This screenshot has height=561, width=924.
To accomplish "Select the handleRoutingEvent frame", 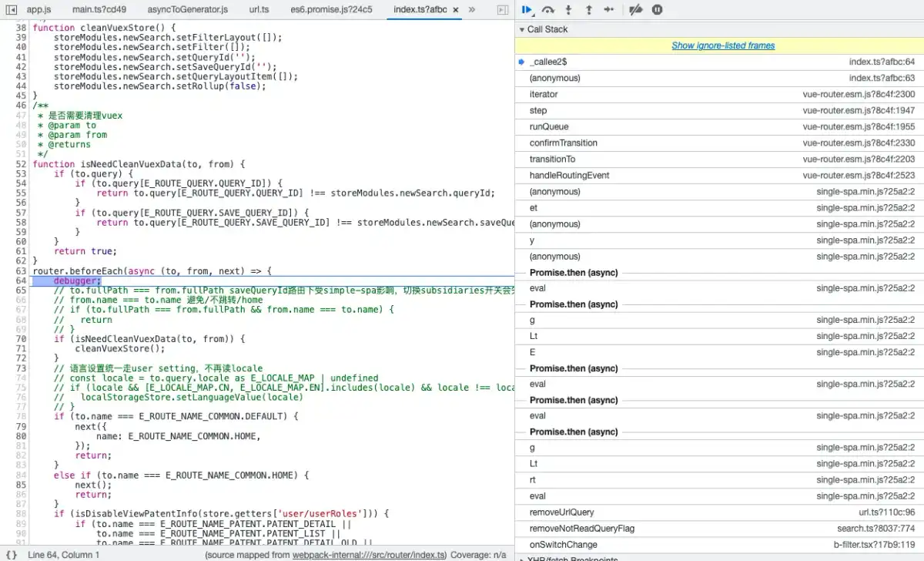I will pos(719,175).
